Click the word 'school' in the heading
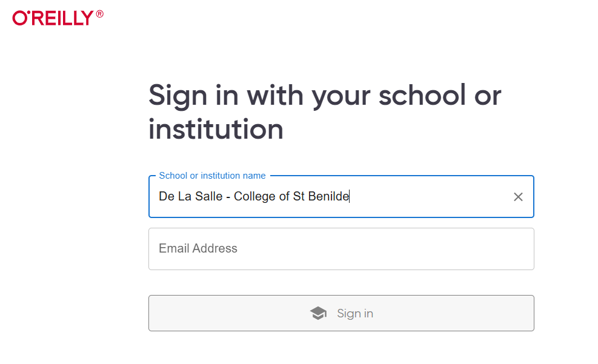Image resolution: width=598 pixels, height=364 pixels. point(422,95)
